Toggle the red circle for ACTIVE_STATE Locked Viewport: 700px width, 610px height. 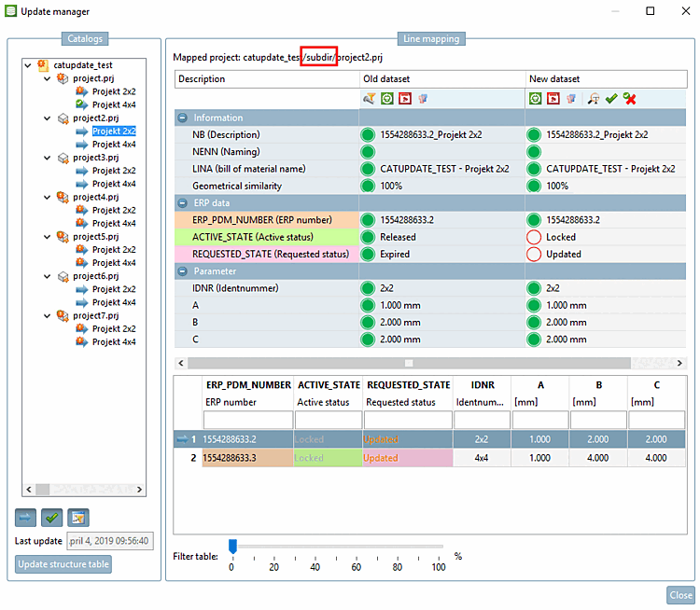pos(534,237)
